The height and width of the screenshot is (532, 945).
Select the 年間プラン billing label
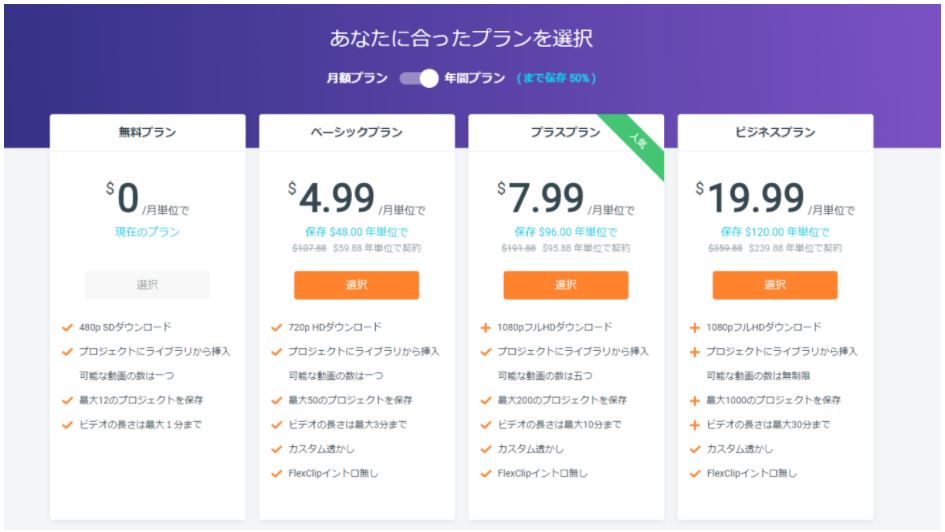[475, 78]
